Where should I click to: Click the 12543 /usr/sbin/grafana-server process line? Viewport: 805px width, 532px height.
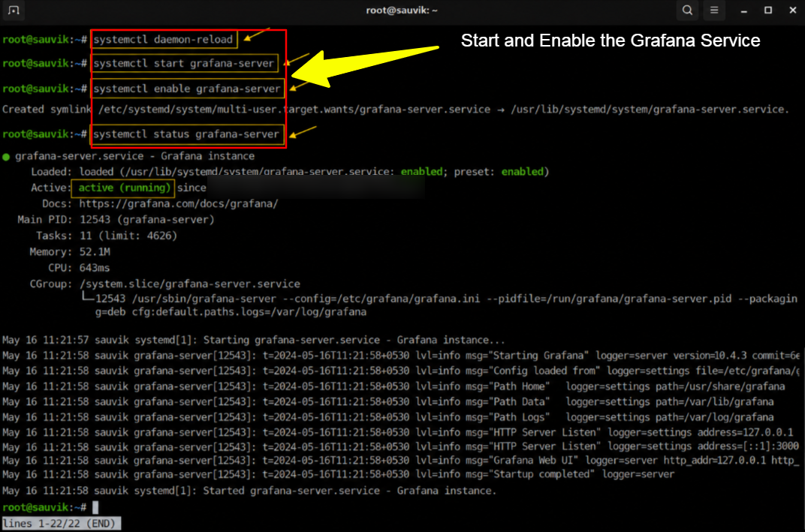click(x=446, y=299)
